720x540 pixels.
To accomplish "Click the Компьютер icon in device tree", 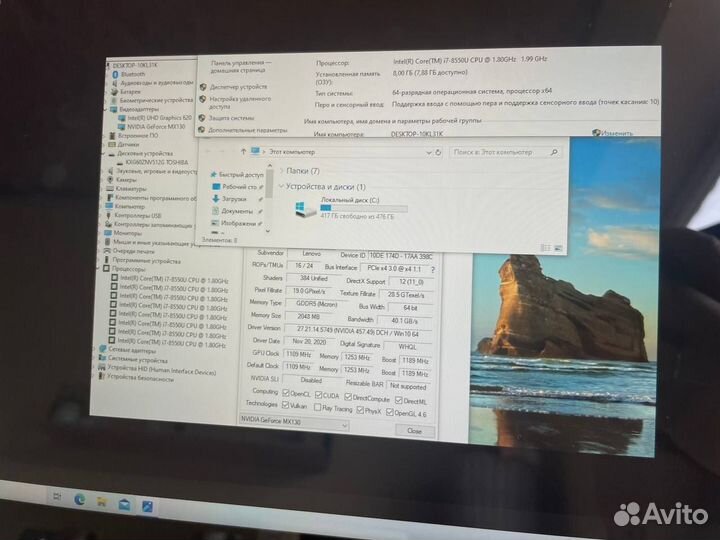I will (109, 206).
